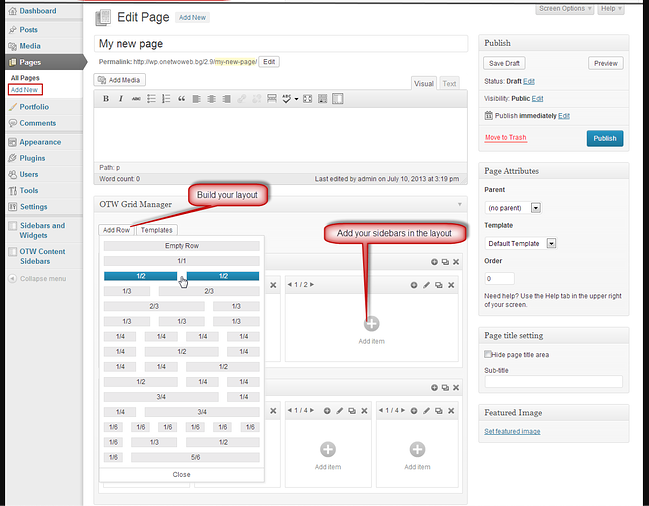Click Edit link next to Status Draft

point(529,81)
